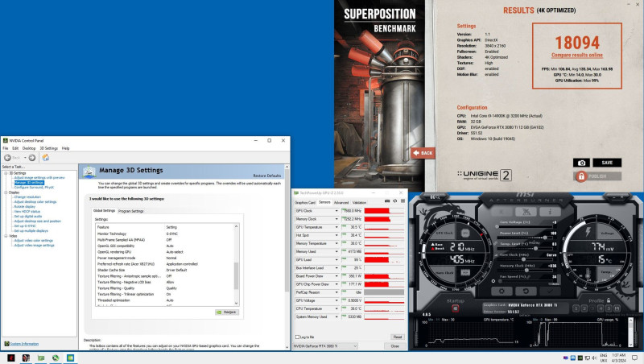Image resolution: width=644 pixels, height=364 pixels.
Task: Click Afterburner OC scanner button top-left
Action: (x=435, y=197)
